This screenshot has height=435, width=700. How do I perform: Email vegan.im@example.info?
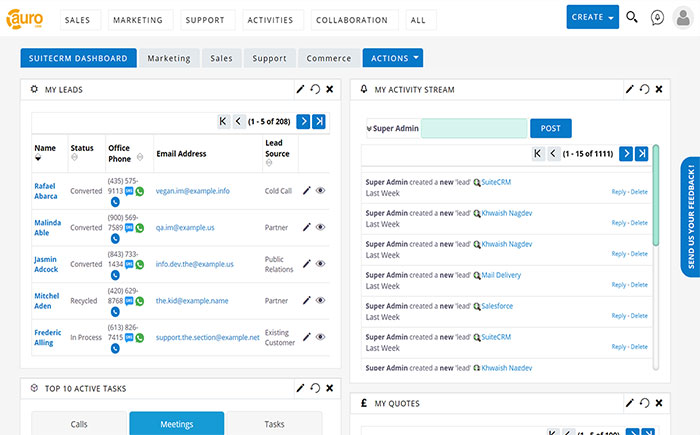pyautogui.click(x=192, y=191)
